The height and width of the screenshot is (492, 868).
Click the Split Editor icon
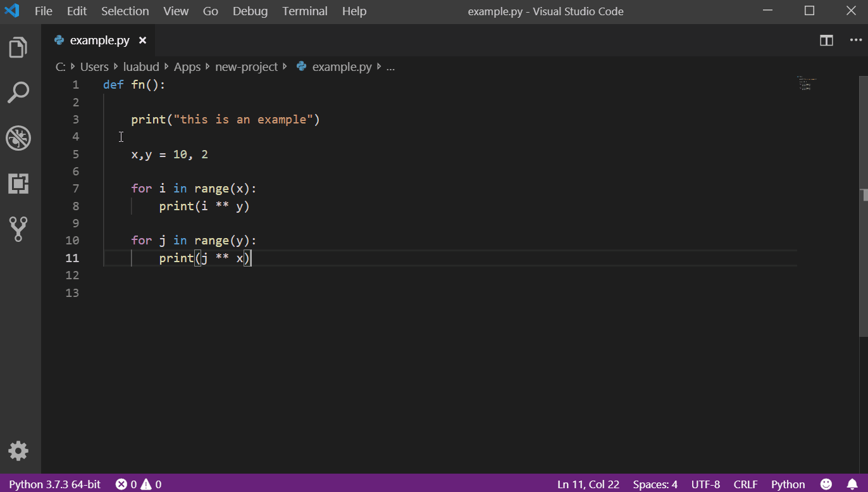tap(826, 40)
